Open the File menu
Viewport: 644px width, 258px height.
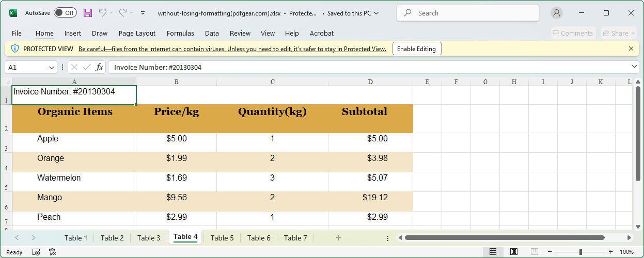tap(17, 33)
